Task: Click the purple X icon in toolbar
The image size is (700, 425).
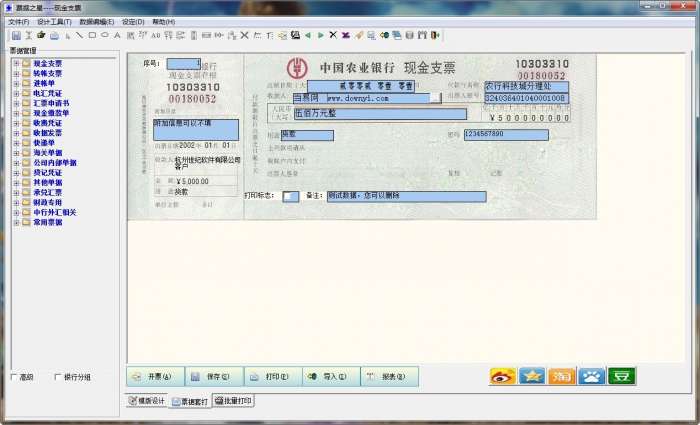Action: [346, 35]
